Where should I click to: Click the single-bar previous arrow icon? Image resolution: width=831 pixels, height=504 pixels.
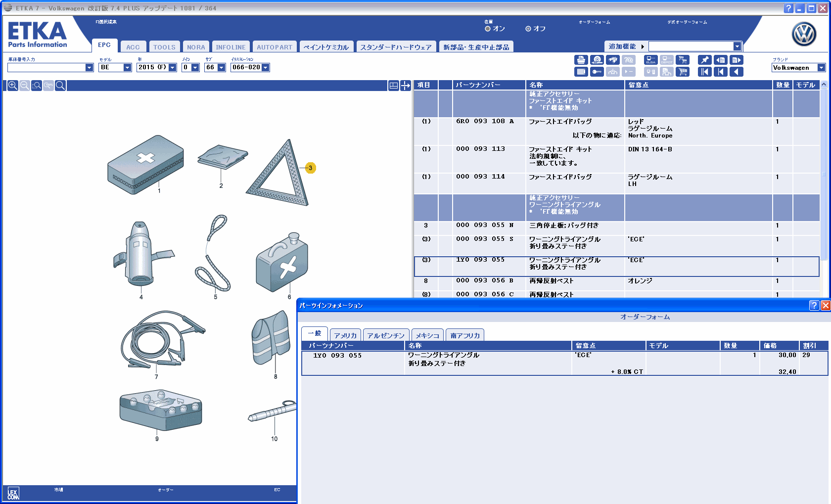pyautogui.click(x=721, y=72)
